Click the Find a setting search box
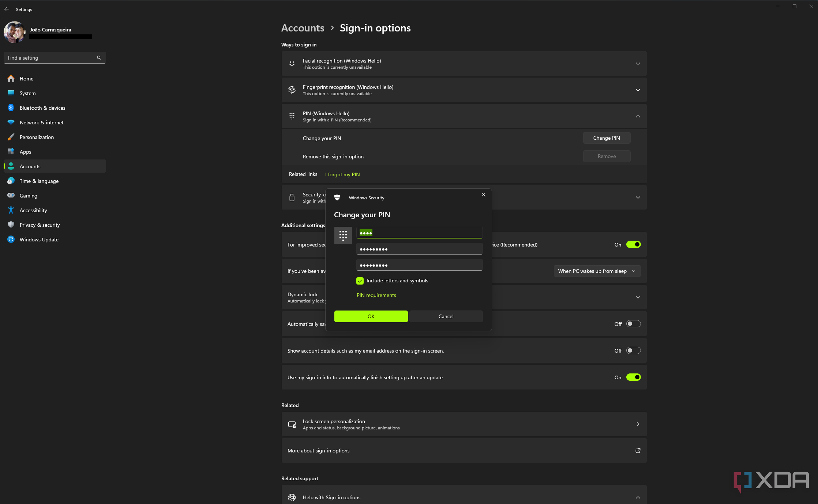 [x=55, y=58]
